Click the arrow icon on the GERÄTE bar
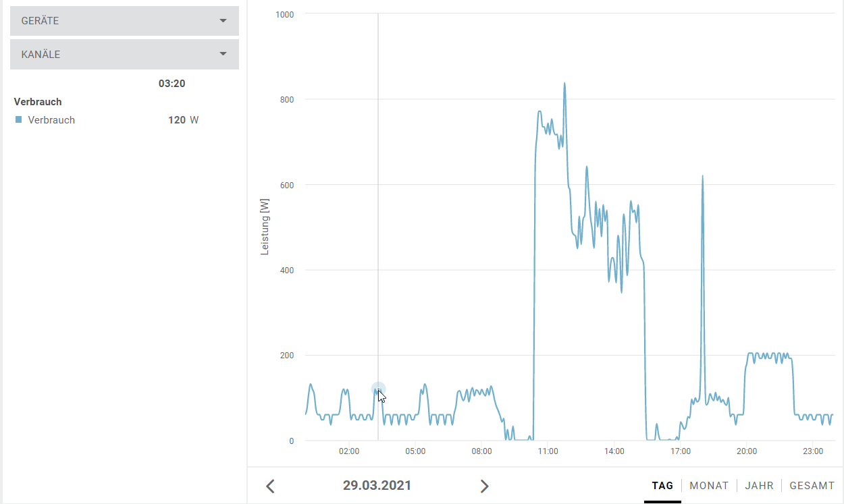 [x=223, y=21]
